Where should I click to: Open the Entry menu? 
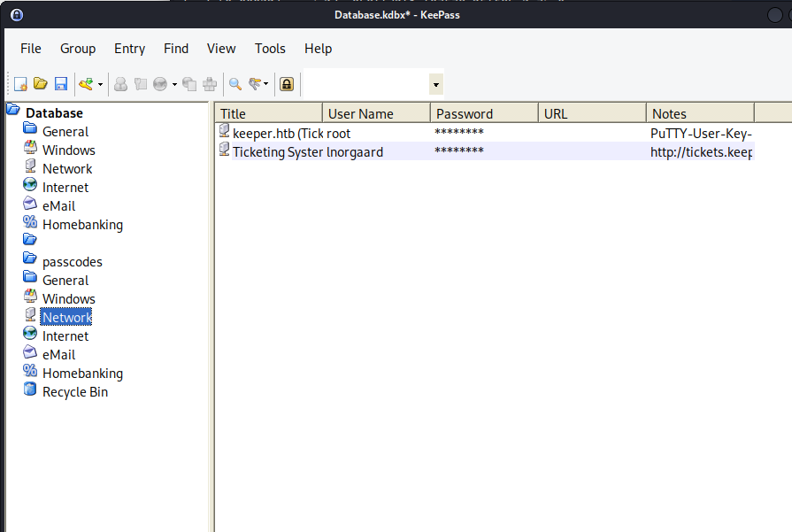[x=129, y=49]
